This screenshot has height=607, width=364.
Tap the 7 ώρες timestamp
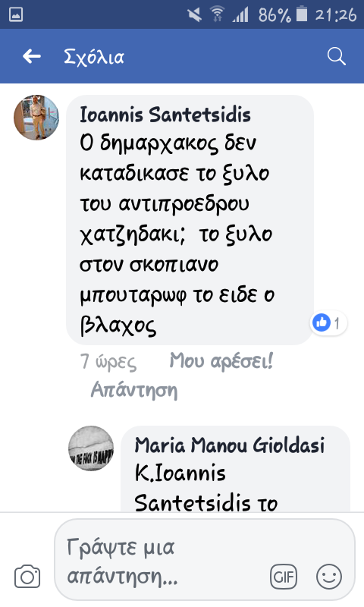coord(108,362)
